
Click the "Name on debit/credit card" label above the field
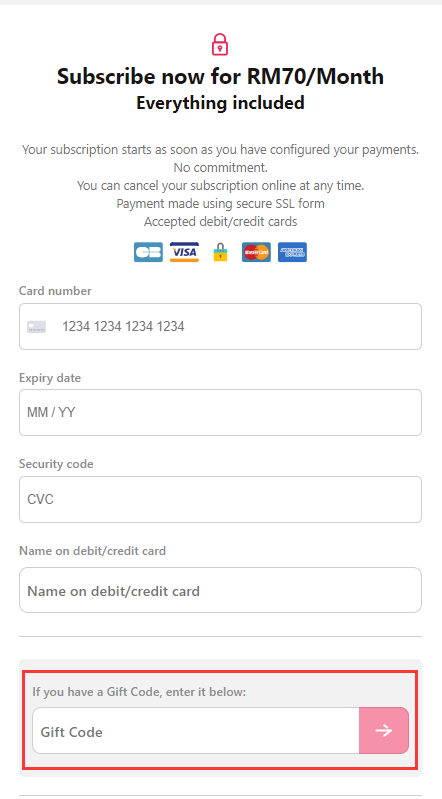coord(92,551)
